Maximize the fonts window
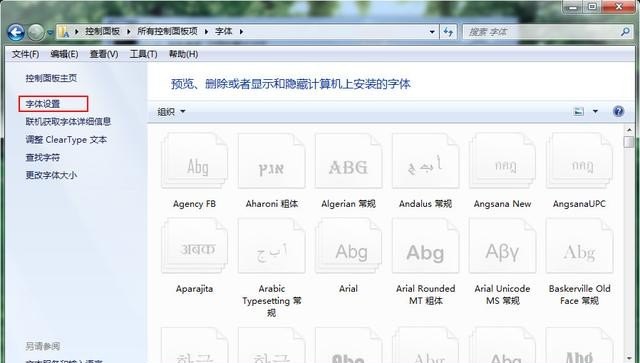The height and width of the screenshot is (363, 640). tap(593, 7)
